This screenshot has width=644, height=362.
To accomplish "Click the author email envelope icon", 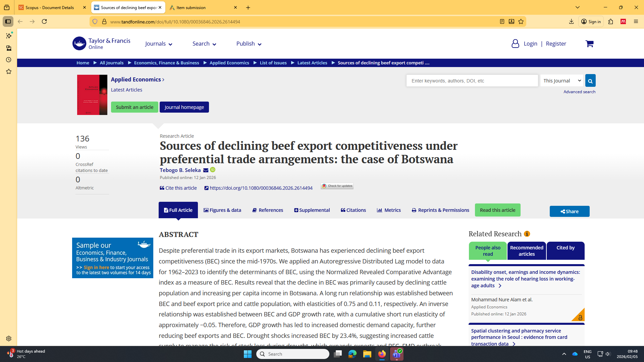I will [206, 170].
